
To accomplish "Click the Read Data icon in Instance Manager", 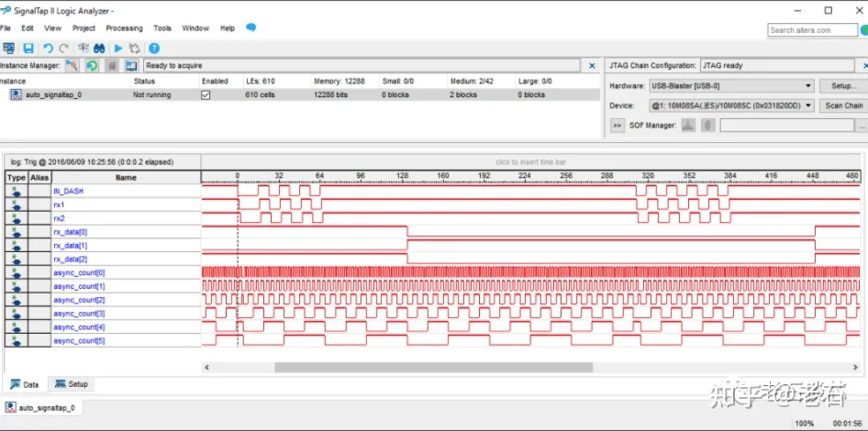I will tap(131, 66).
